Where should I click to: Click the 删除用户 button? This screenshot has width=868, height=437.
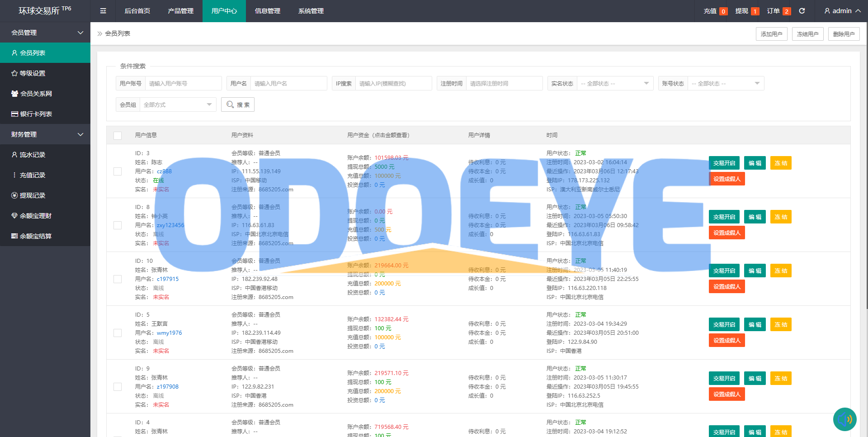[x=844, y=34]
